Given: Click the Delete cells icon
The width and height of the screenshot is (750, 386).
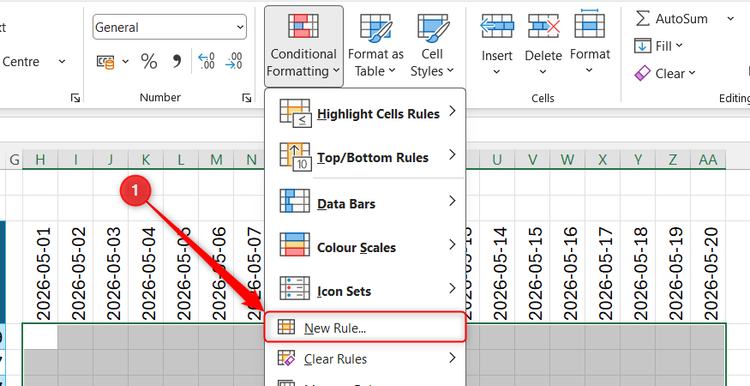Looking at the screenshot, I should [543, 26].
